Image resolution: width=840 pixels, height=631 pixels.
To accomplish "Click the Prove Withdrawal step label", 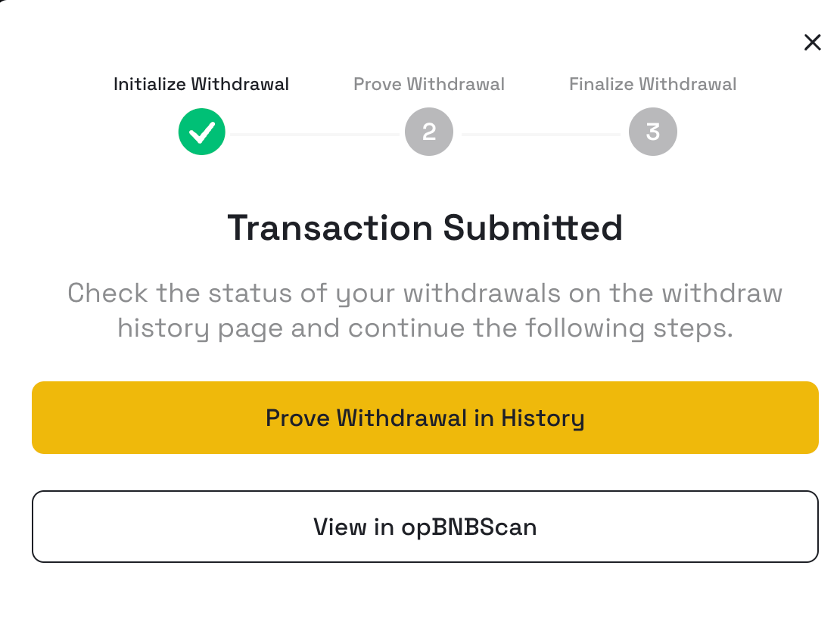I will 429,84.
